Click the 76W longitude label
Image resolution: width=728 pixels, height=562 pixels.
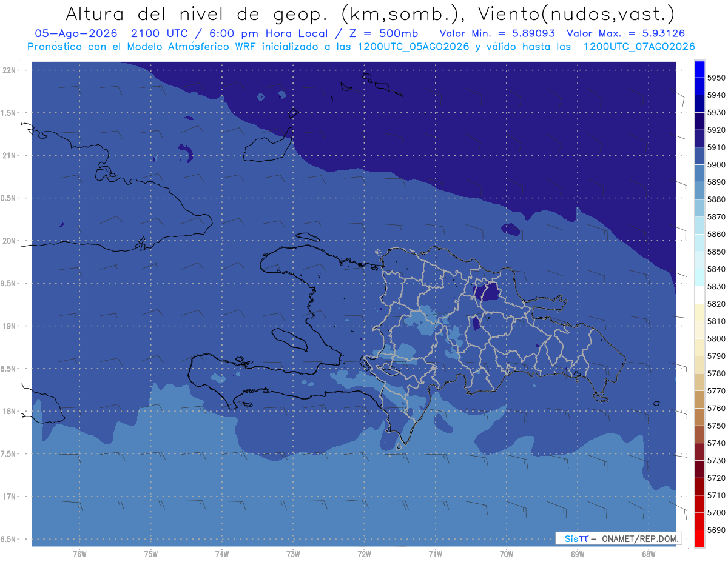click(x=79, y=554)
